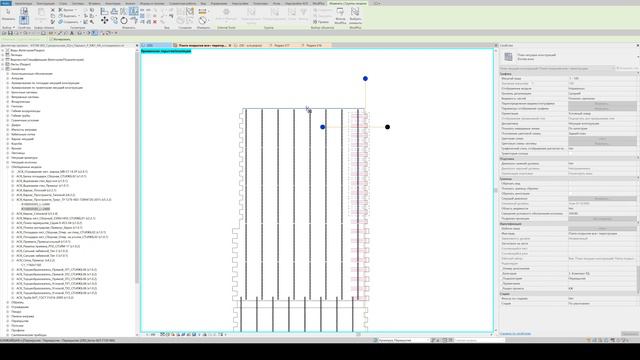Screen dimensions: 640x360
Task: Select the Двери family category
Action: [16, 125]
